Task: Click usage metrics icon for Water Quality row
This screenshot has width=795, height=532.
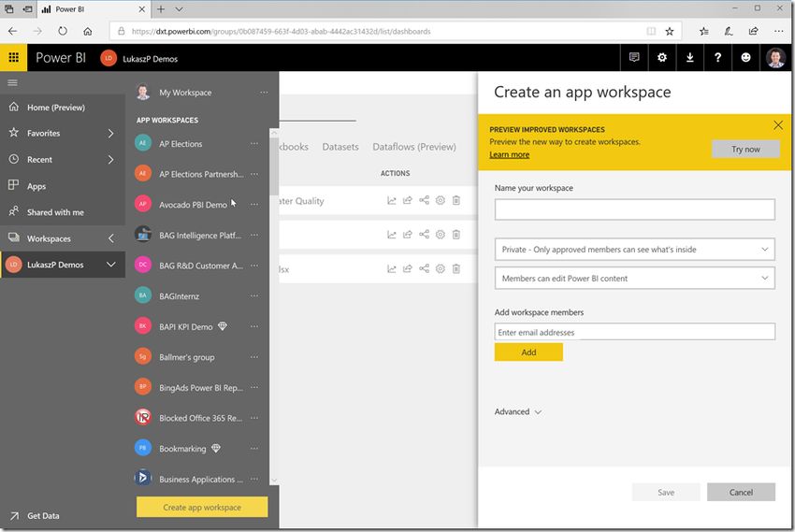Action: [391, 201]
